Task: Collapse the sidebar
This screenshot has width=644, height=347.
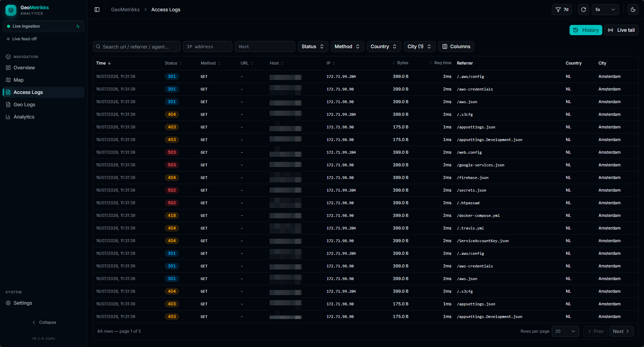Action: (44, 322)
